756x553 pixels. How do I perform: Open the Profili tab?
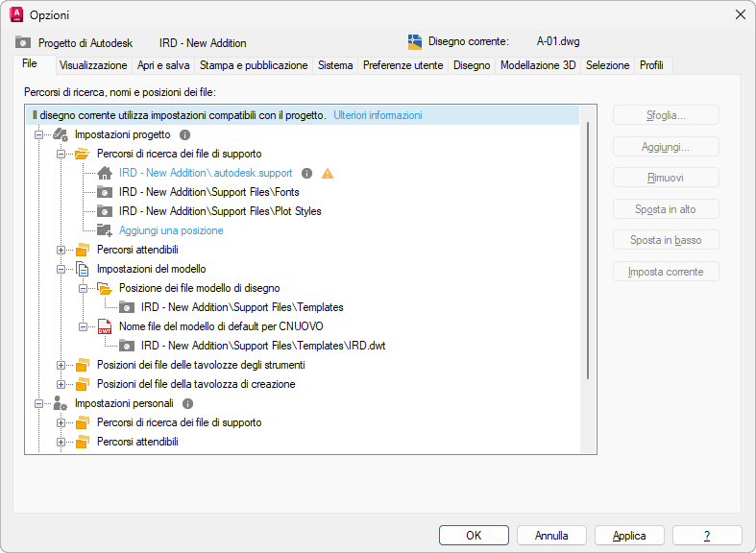pos(651,65)
